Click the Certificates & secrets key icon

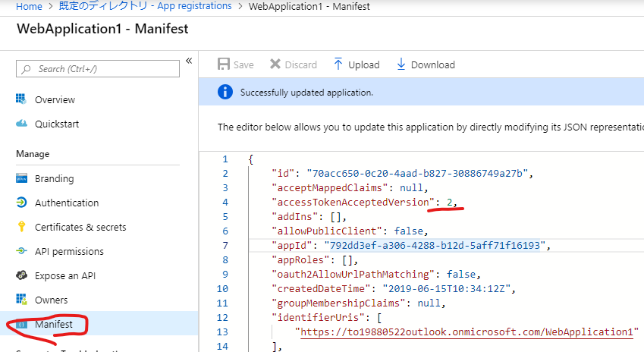point(21,227)
